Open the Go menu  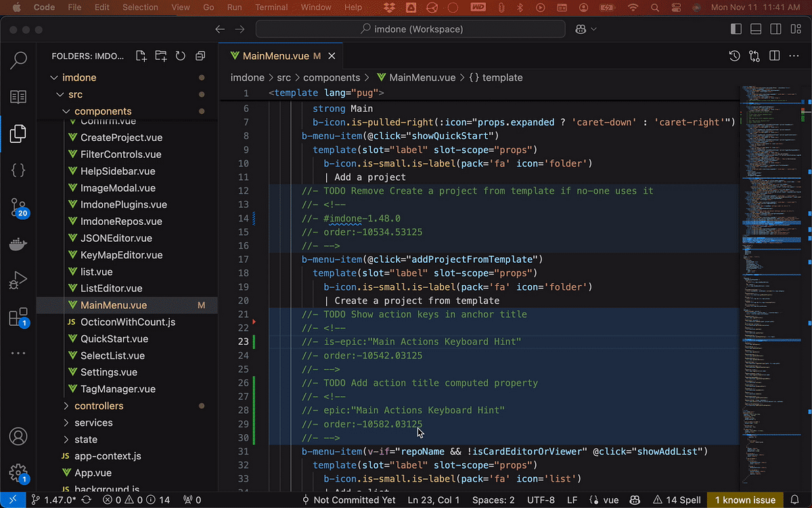[x=209, y=7]
